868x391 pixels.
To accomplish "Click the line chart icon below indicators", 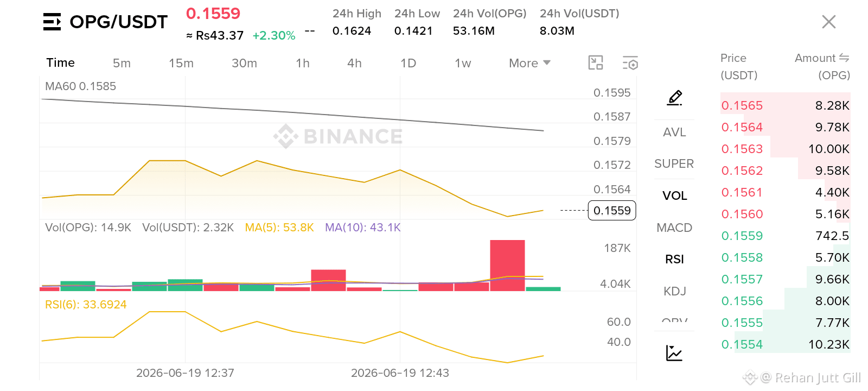I will [x=674, y=353].
